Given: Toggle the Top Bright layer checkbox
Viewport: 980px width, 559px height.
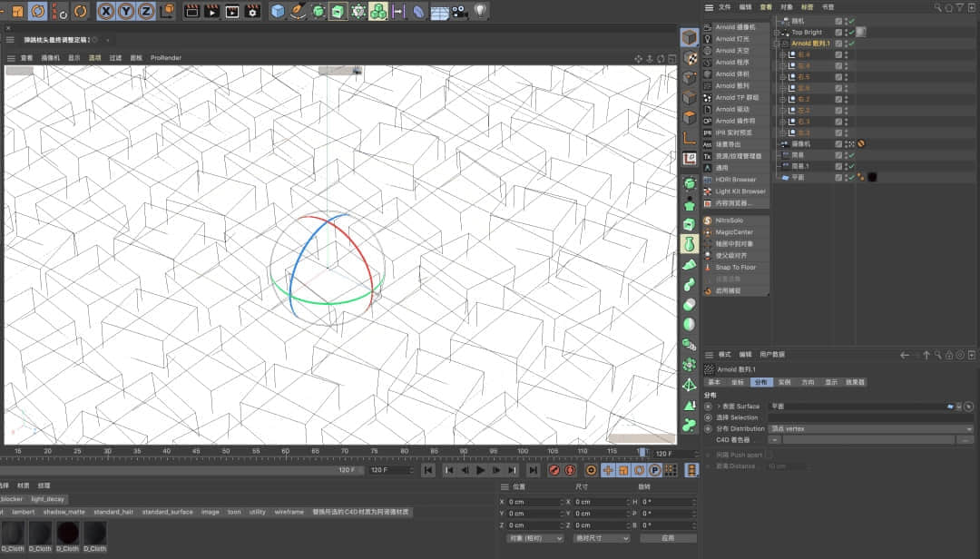Looking at the screenshot, I should [838, 32].
